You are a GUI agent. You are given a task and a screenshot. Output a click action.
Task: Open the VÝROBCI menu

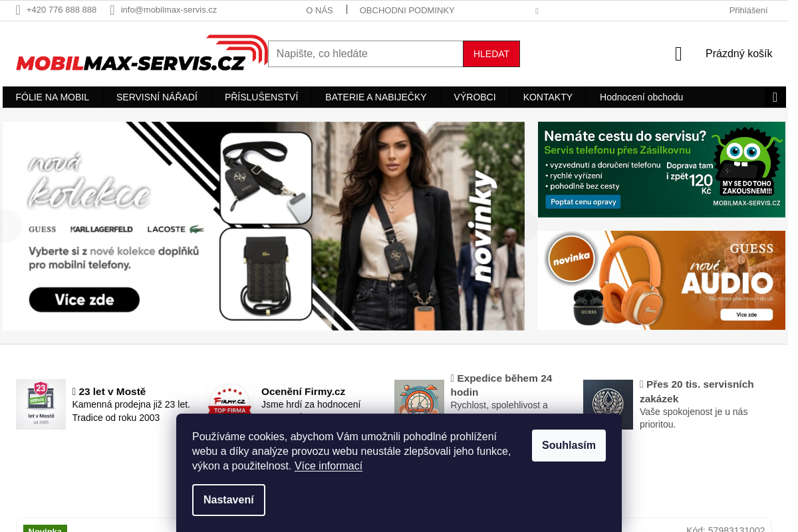pos(475,97)
